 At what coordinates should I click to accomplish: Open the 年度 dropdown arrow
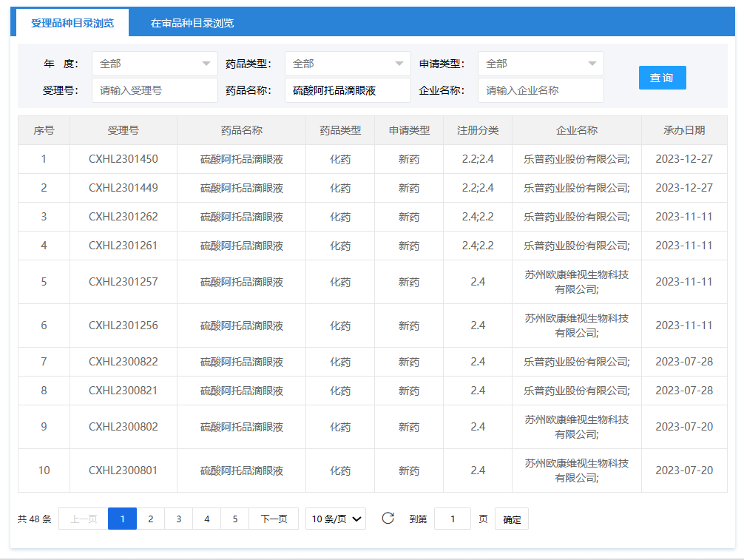point(208,64)
